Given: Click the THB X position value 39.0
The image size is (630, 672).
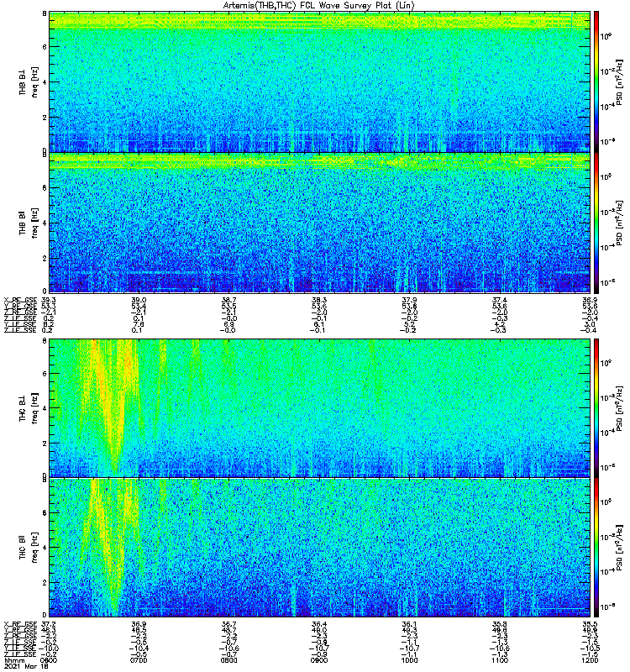Looking at the screenshot, I should (x=139, y=300).
